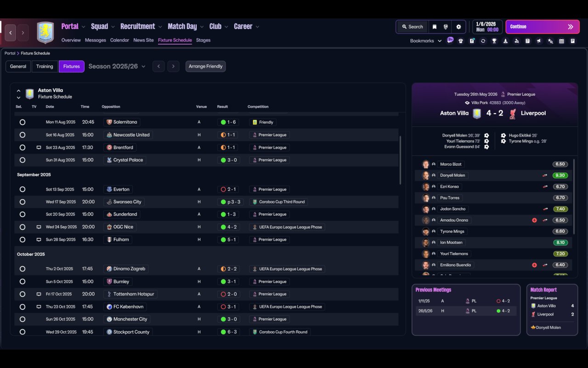Switch to the Overview tab
The image size is (588, 368).
pyautogui.click(x=71, y=40)
